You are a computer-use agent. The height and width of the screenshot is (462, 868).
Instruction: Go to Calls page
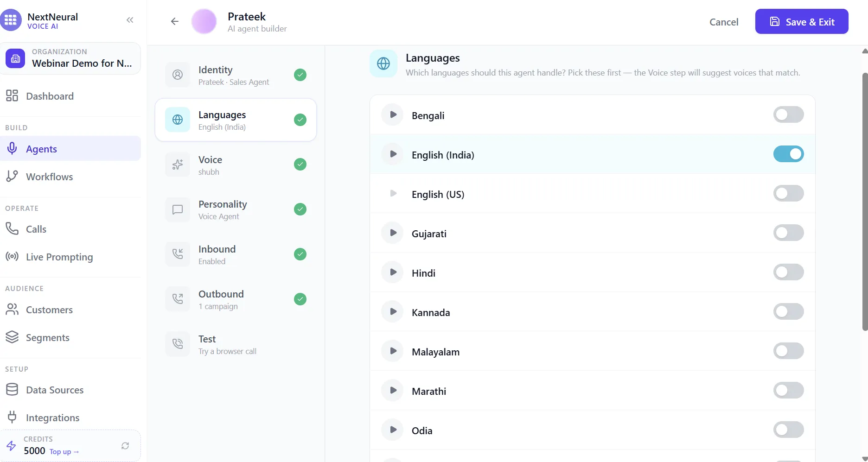pyautogui.click(x=70, y=229)
